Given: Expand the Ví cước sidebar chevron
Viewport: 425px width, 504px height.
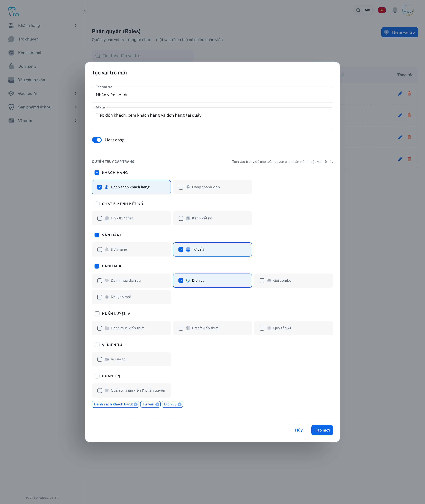Looking at the screenshot, I should coord(76,121).
